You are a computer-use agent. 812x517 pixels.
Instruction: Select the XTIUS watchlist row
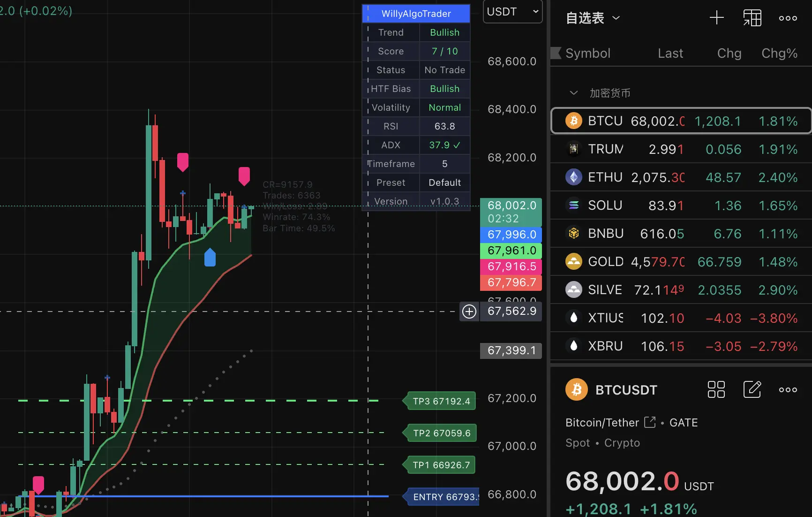681,318
